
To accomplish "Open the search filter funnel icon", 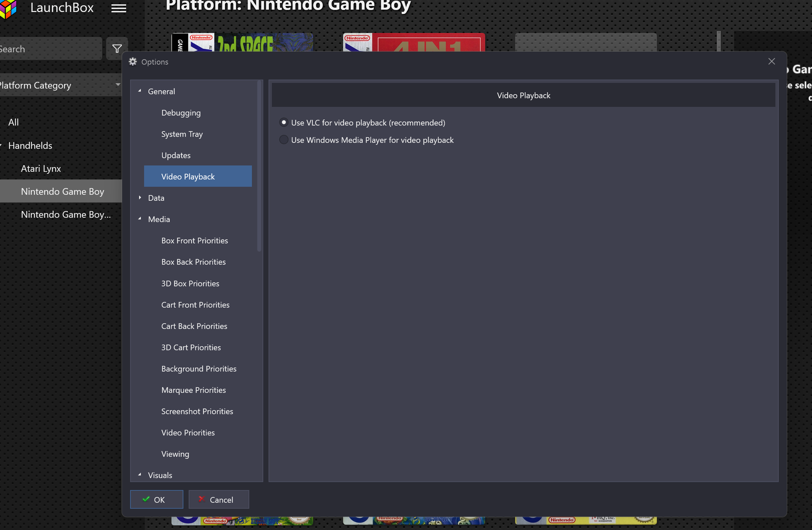I will [117, 49].
